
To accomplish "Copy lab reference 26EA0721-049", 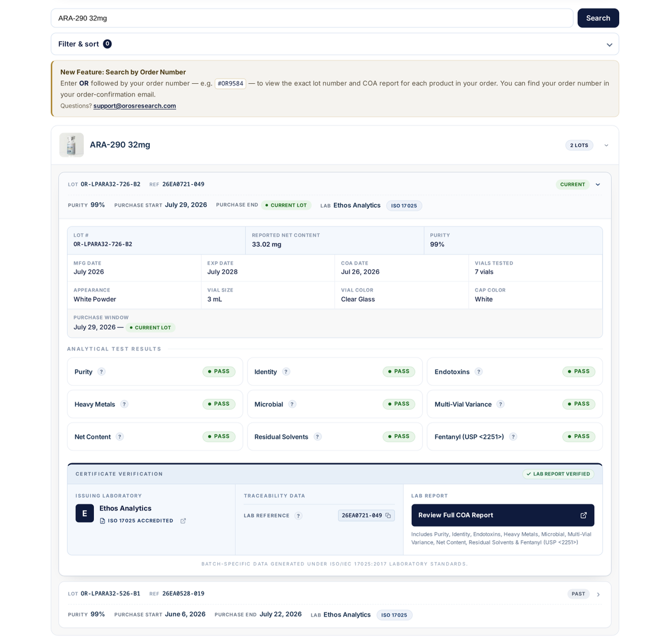I will pos(388,516).
